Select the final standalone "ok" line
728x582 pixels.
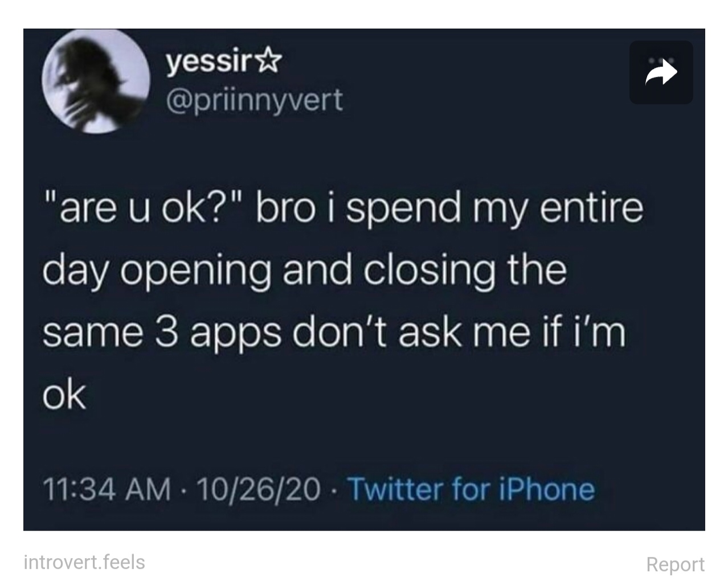pos(64,395)
